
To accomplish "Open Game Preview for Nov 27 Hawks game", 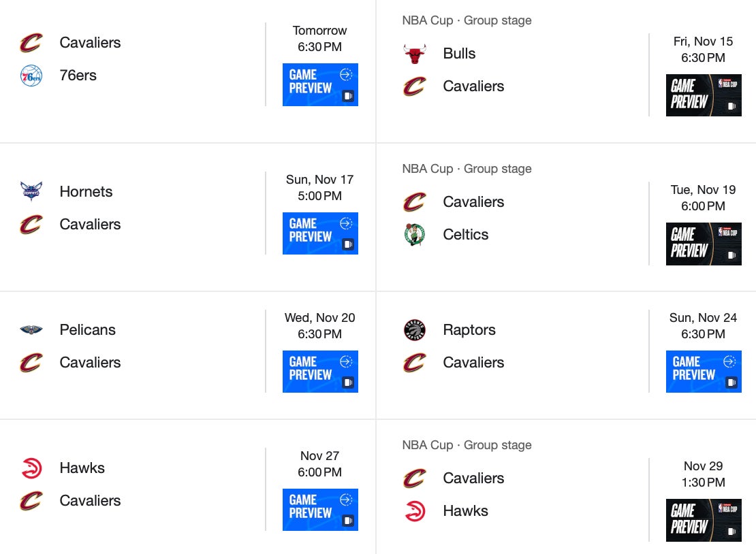I will [320, 510].
